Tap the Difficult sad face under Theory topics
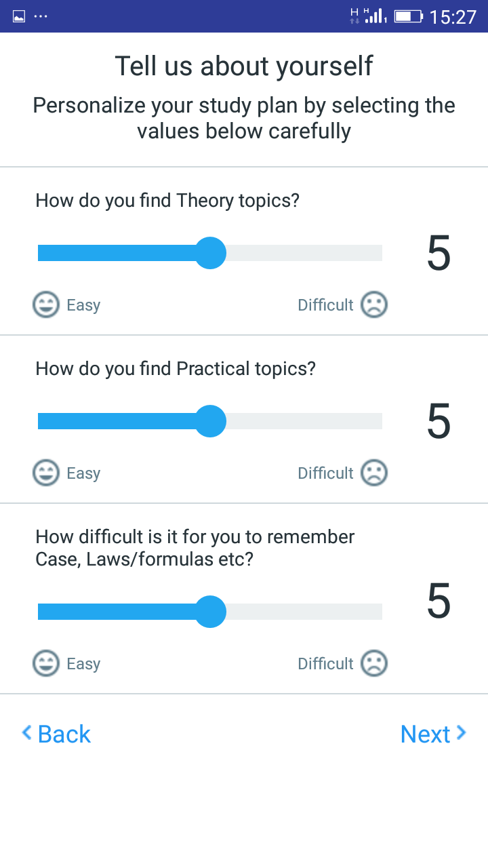The image size is (488, 868). coord(373,304)
